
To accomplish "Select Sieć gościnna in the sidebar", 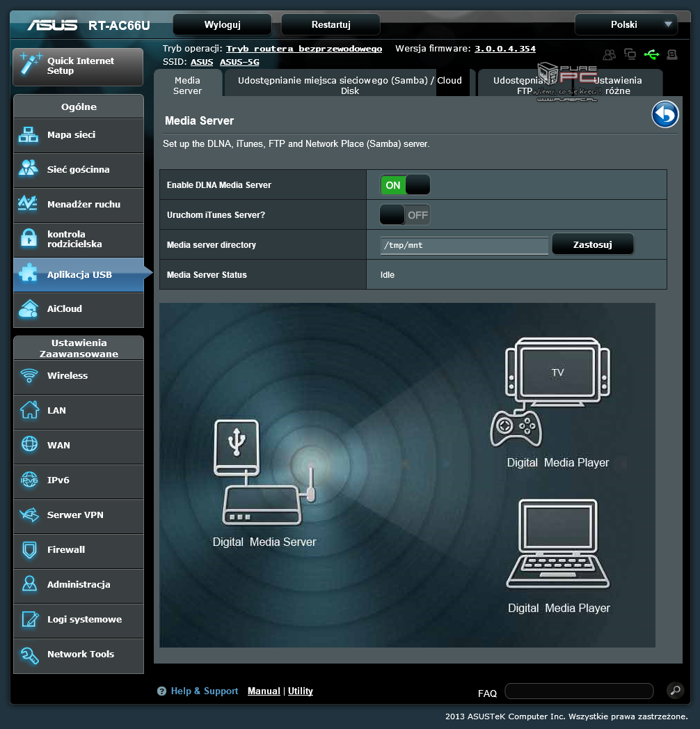I will click(79, 170).
